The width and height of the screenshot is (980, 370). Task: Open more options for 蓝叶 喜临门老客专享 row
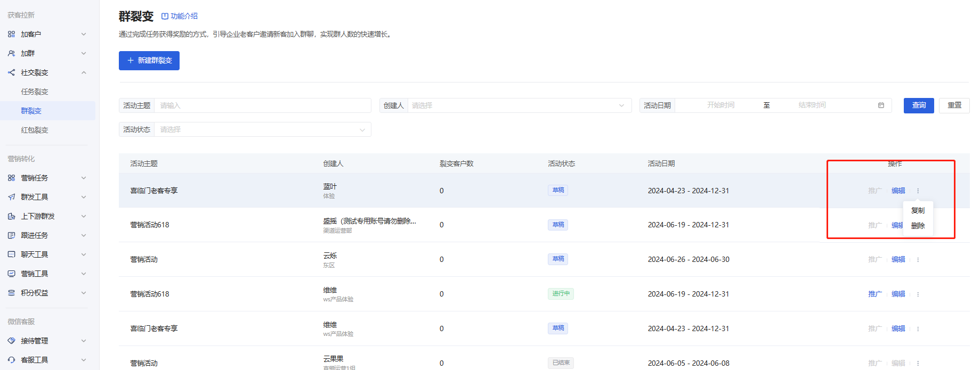(x=918, y=191)
